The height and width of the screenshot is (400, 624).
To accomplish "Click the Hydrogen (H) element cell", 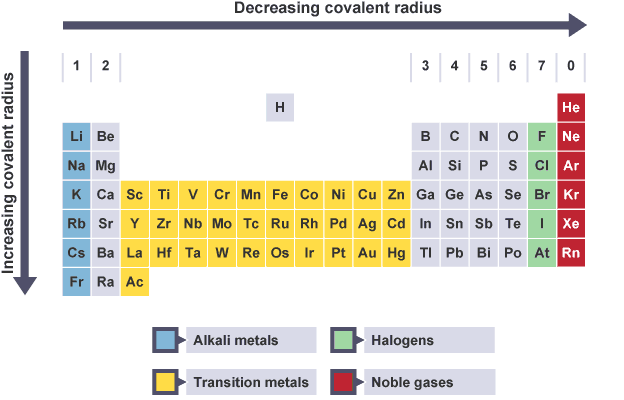I will pos(280,107).
